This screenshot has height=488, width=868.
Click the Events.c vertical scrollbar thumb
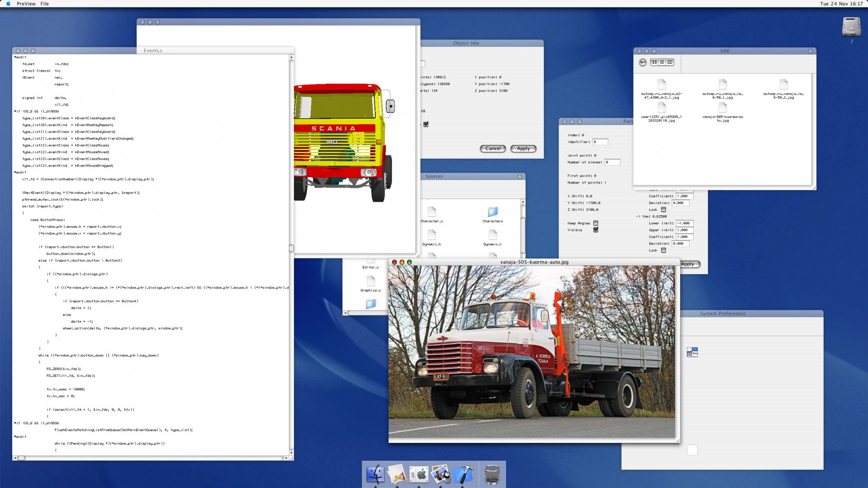(x=291, y=248)
